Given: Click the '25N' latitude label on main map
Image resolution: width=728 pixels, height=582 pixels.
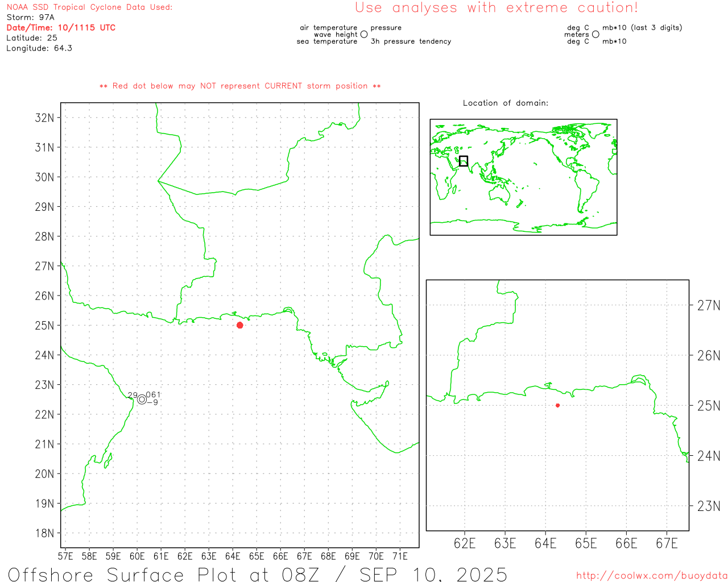Looking at the screenshot, I should pyautogui.click(x=44, y=325).
